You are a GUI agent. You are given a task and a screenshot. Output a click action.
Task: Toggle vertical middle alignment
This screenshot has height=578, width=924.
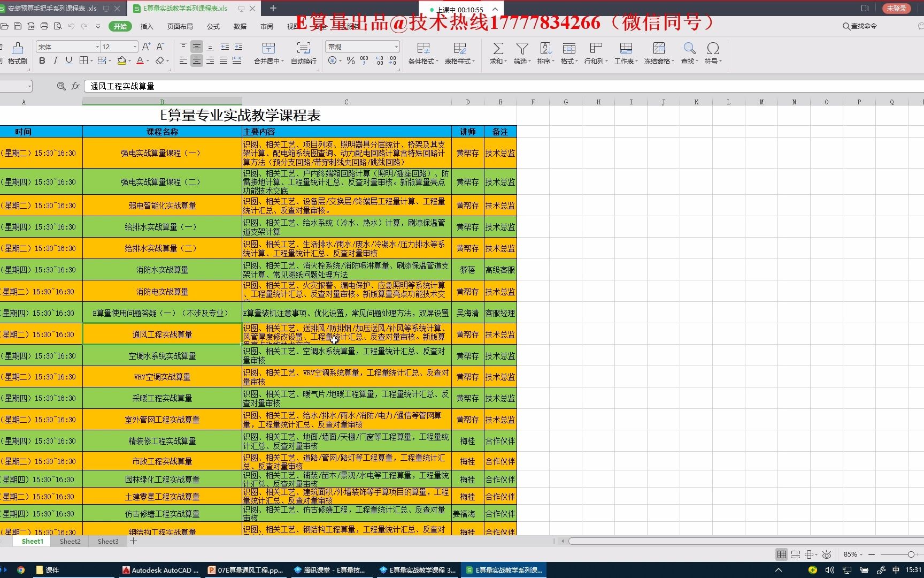coord(197,47)
